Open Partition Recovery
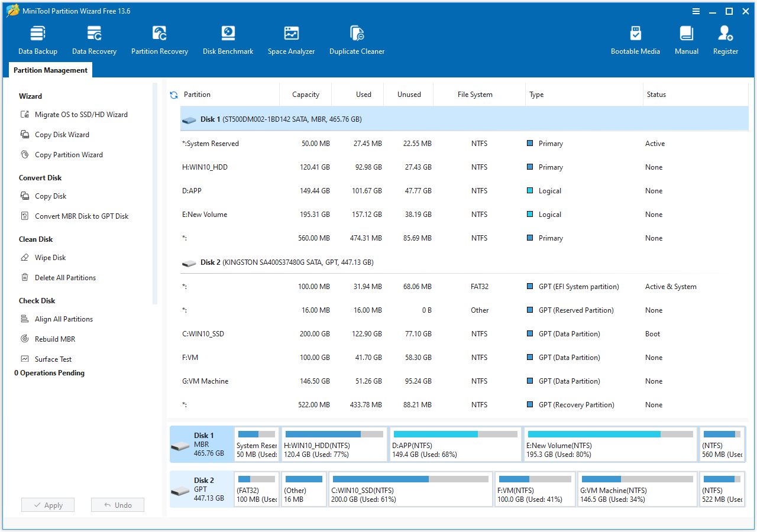This screenshot has height=532, width=757. (159, 39)
